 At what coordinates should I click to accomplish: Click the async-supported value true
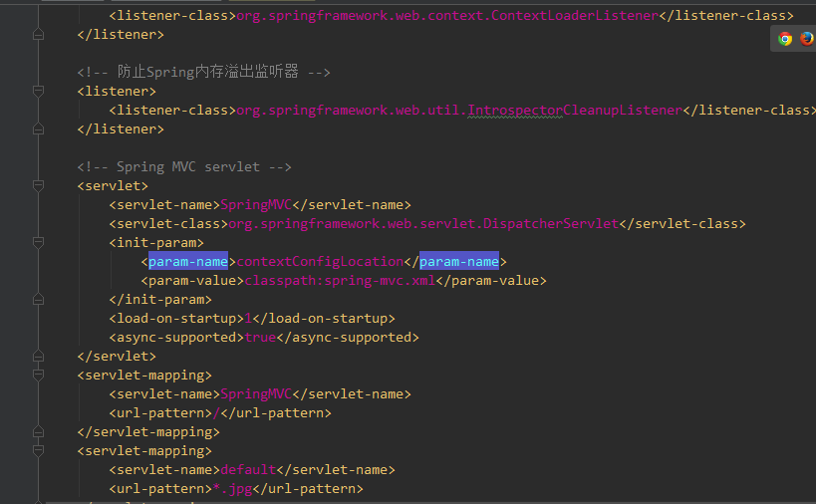pyautogui.click(x=260, y=338)
